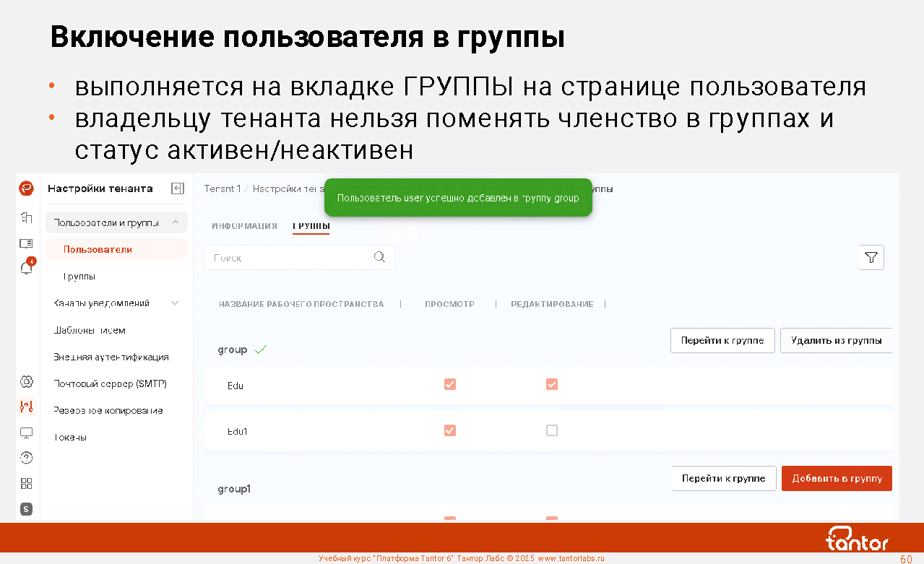Click "Добавить в группу" for group1
Viewport: 924px width, 564px height.
(837, 478)
